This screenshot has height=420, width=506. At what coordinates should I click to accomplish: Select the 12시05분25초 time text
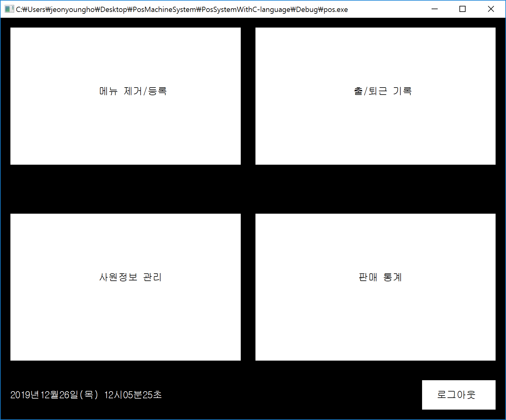pos(133,395)
